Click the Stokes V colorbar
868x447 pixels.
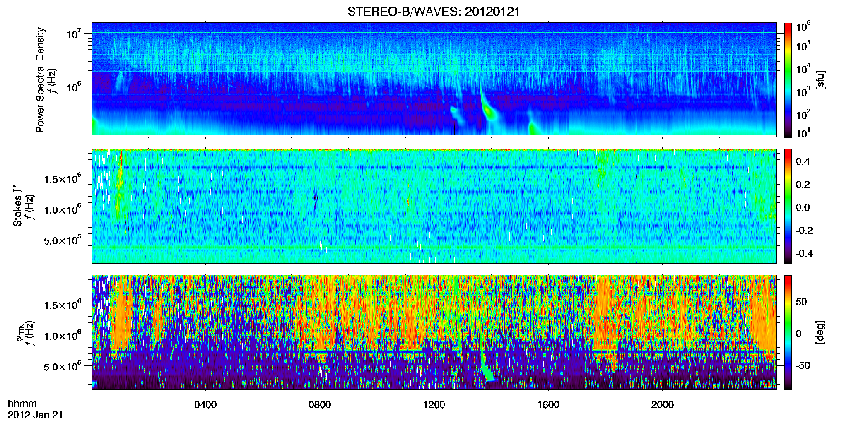coord(788,206)
